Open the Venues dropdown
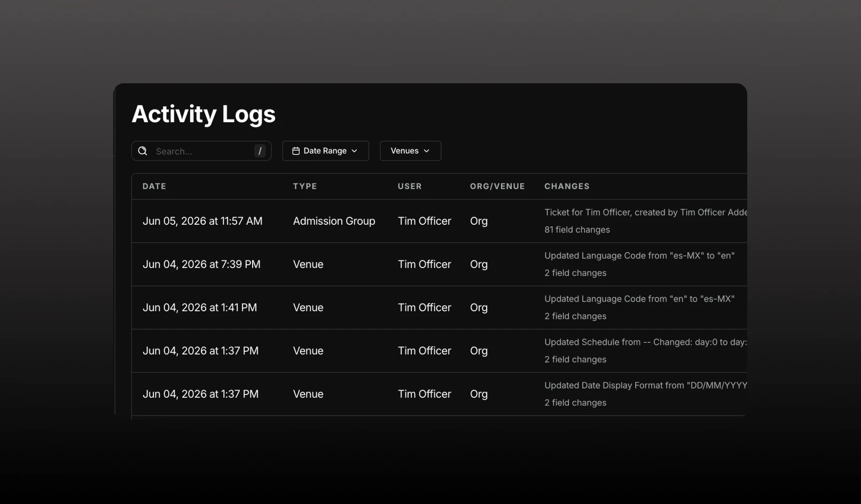 coord(410,151)
